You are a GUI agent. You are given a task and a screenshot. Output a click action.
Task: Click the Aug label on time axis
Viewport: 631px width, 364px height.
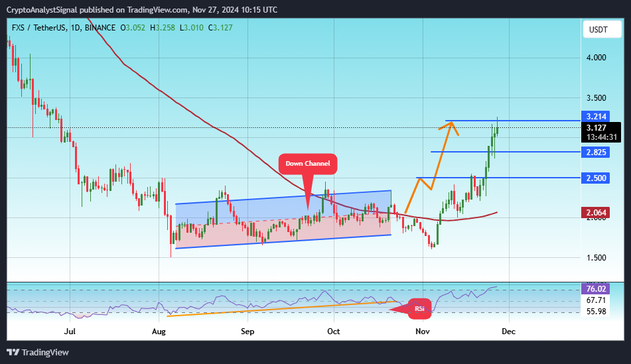(x=159, y=332)
